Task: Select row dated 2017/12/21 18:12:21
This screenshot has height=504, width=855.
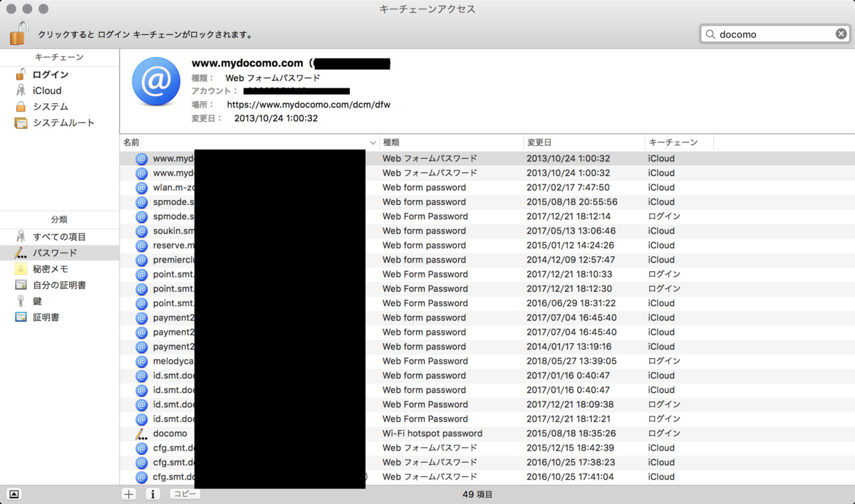Action: coord(487,419)
